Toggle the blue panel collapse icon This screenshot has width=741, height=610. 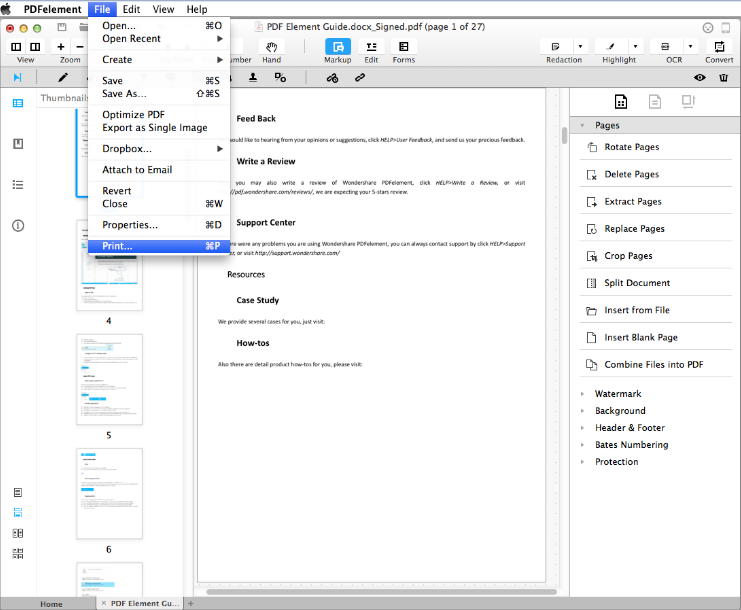(x=18, y=77)
